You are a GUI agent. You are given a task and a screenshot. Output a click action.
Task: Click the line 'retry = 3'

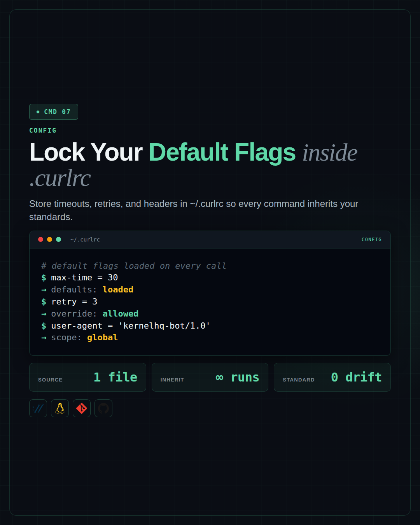tap(69, 302)
